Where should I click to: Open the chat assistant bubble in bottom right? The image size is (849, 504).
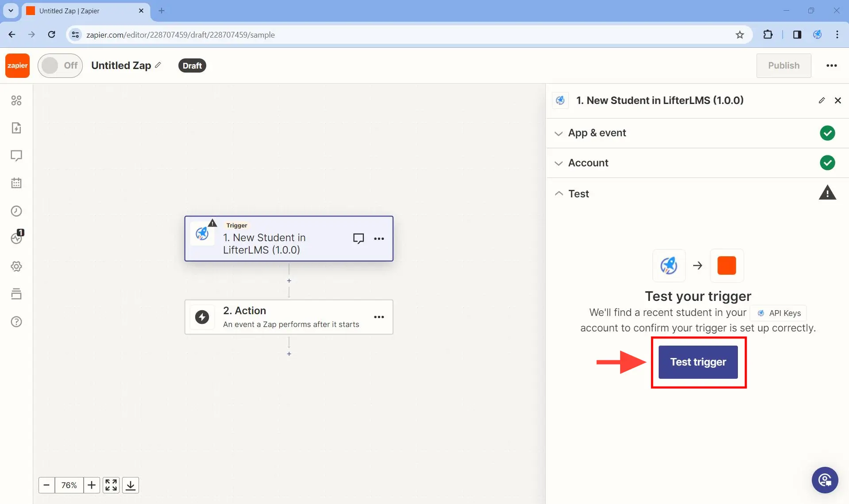point(825,480)
